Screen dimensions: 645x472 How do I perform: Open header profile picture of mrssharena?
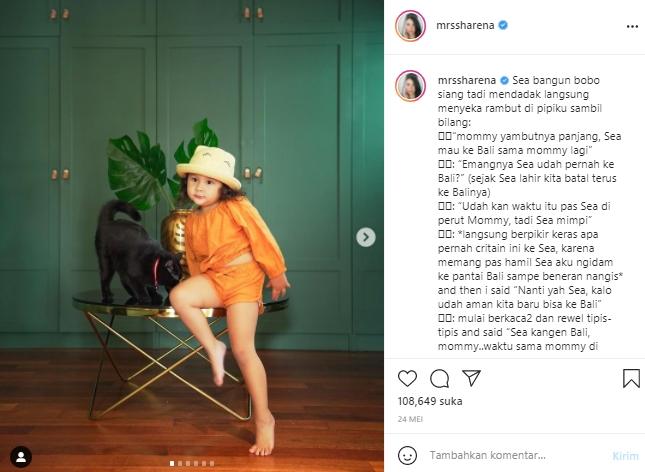click(409, 26)
